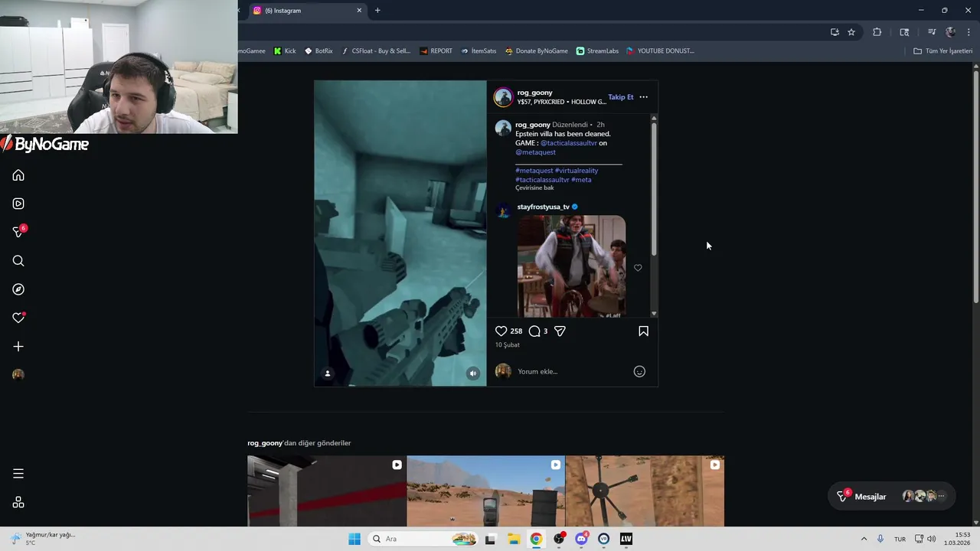Screen dimensions: 980x551
Task: Open Reels icon in Instagram sidebar
Action: point(18,204)
